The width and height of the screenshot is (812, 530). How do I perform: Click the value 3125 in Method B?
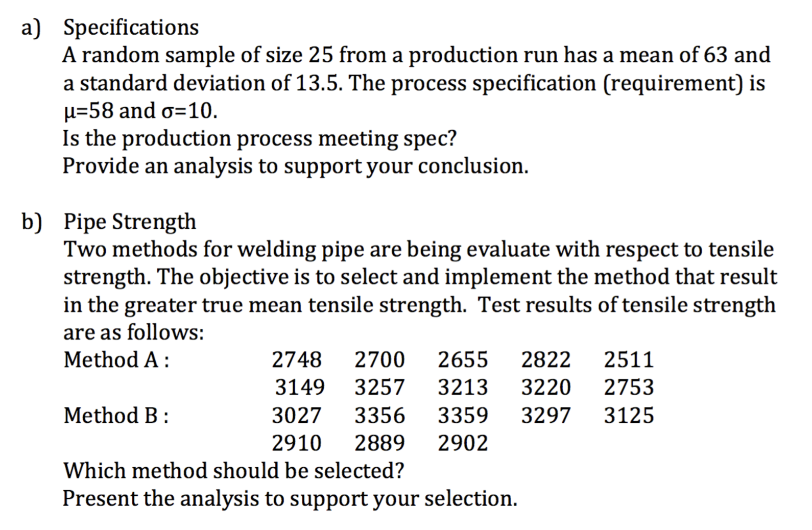pos(629,416)
